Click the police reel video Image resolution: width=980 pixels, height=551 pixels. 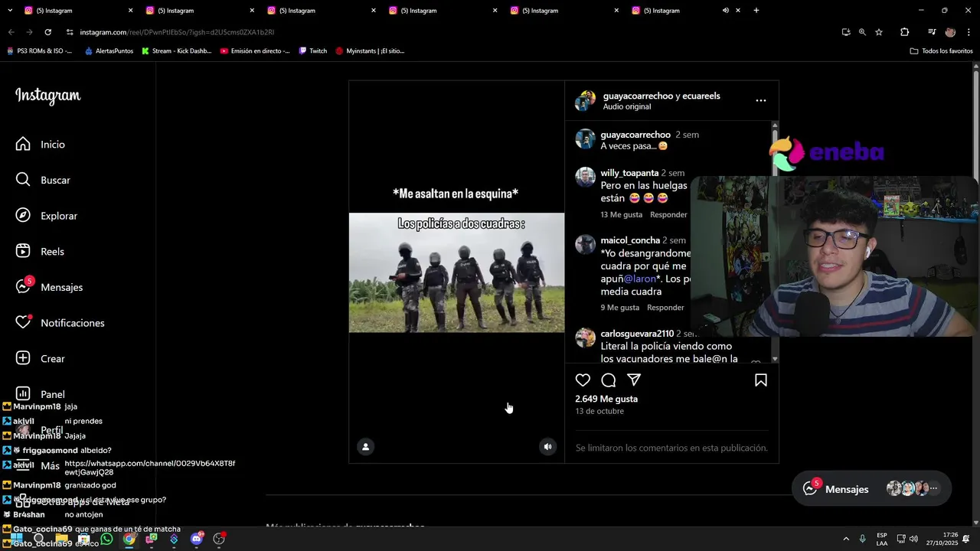point(456,272)
